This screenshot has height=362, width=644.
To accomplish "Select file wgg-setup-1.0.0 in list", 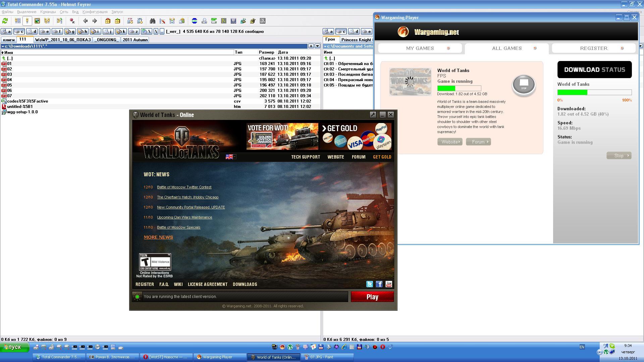I will click(x=22, y=112).
